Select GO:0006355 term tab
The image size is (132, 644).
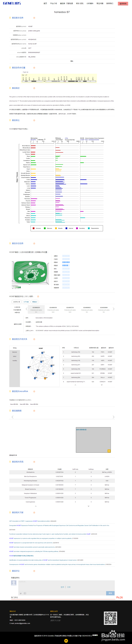53,310
